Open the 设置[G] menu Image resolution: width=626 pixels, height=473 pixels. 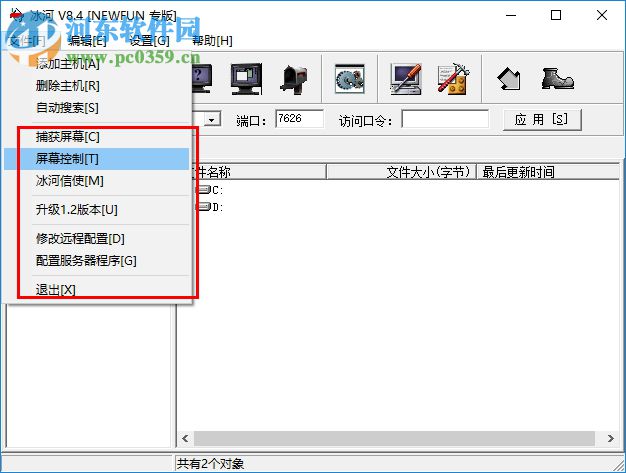point(150,41)
